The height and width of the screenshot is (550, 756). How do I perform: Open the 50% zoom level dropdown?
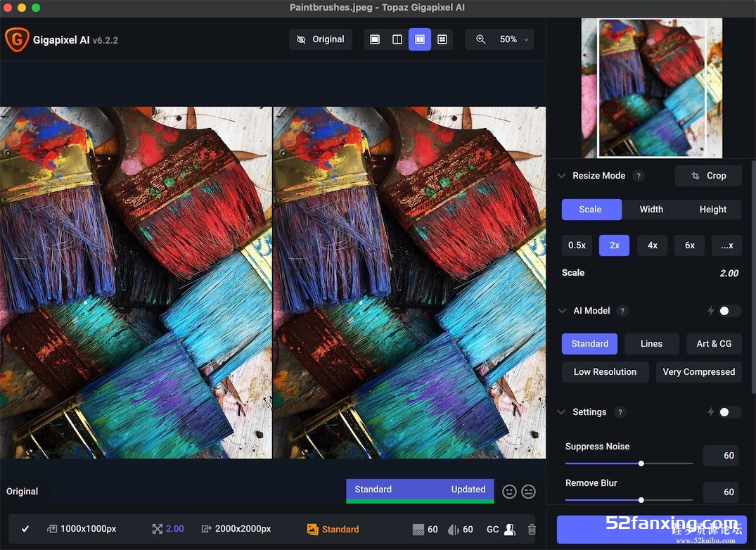pos(514,39)
